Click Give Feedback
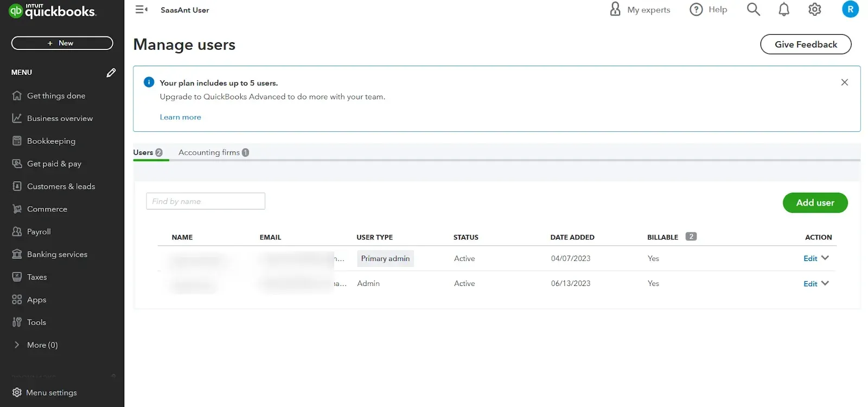 tap(806, 44)
